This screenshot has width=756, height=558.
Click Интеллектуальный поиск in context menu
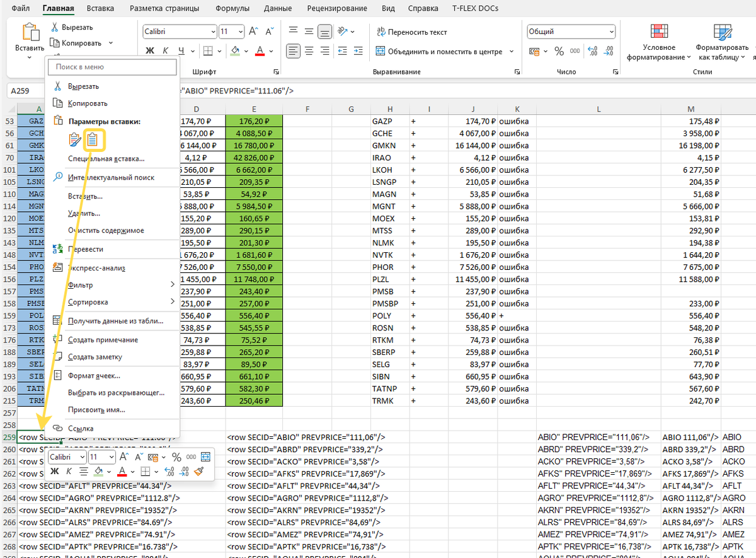click(x=111, y=177)
